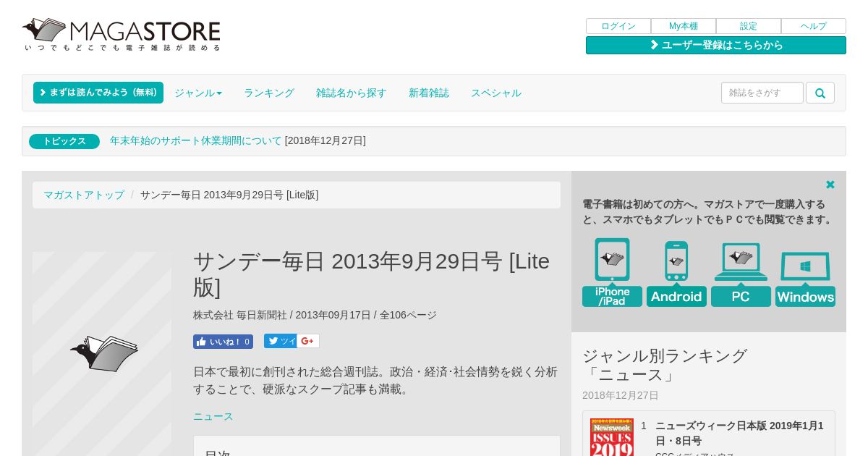
Task: Close the first-time user info panel
Action: tap(830, 185)
